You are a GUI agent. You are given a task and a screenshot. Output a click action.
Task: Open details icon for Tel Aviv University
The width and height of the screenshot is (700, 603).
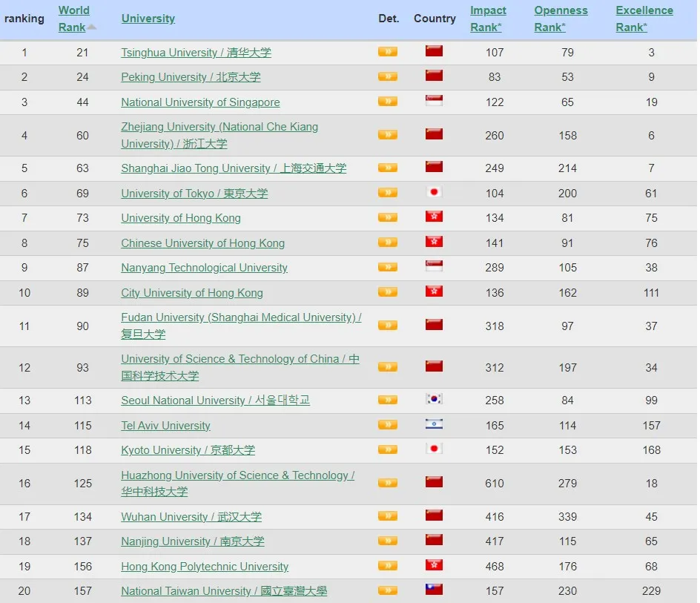point(388,424)
